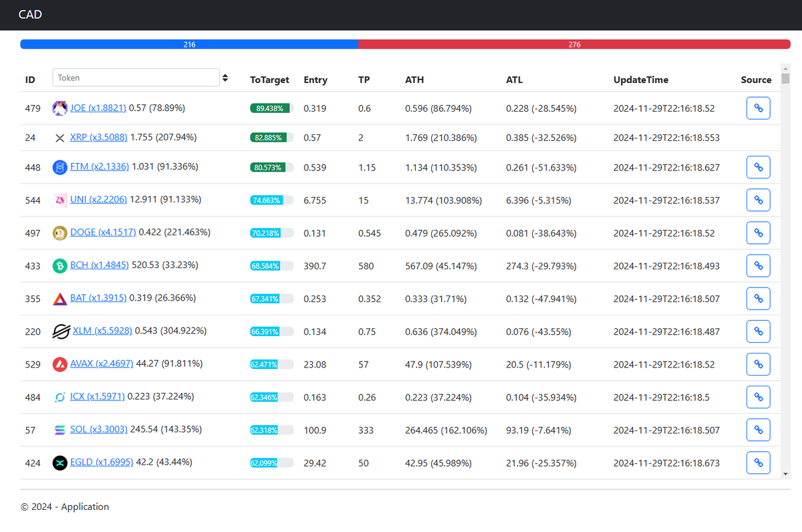Open the XLM (x5.5928) link
The width and height of the screenshot is (802, 532).
pyautogui.click(x=101, y=330)
